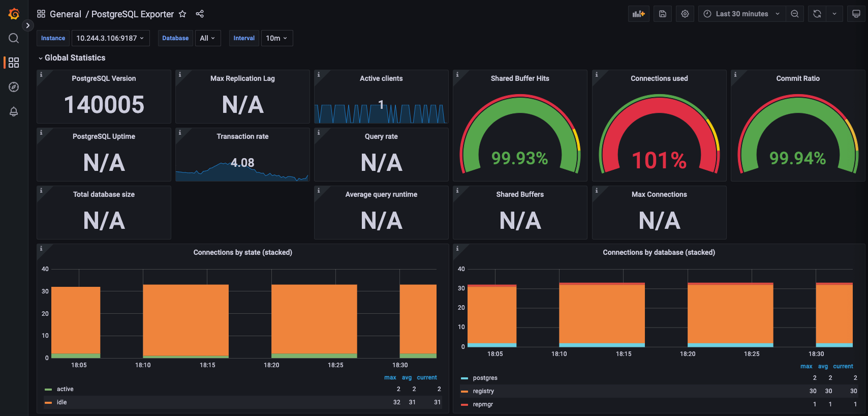Click info icon on PostgreSQL Uptime panel
This screenshot has width=868, height=416.
click(x=41, y=132)
